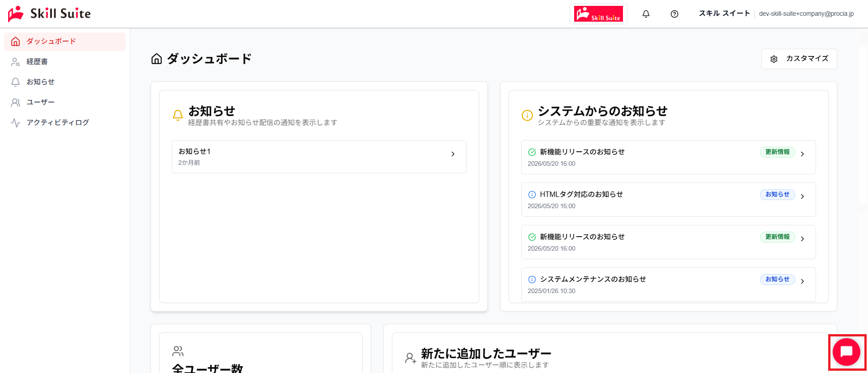Go to ダッシュボード in the sidebar

65,42
